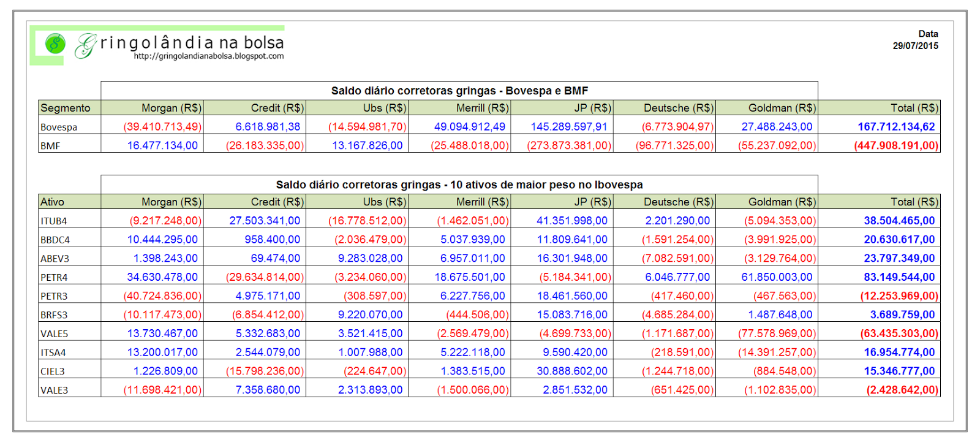The height and width of the screenshot is (442, 980).
Task: Select ABEV3 total 23.797.349,00
Action: (899, 259)
